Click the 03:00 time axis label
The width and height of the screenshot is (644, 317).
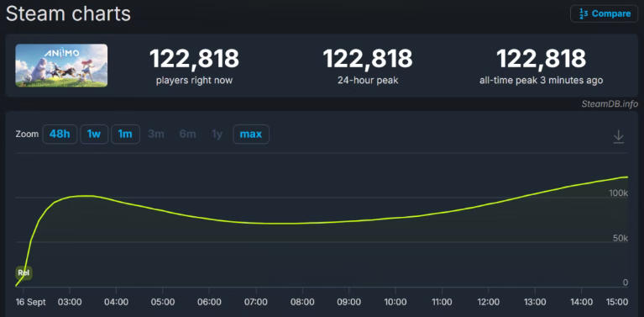pos(70,302)
